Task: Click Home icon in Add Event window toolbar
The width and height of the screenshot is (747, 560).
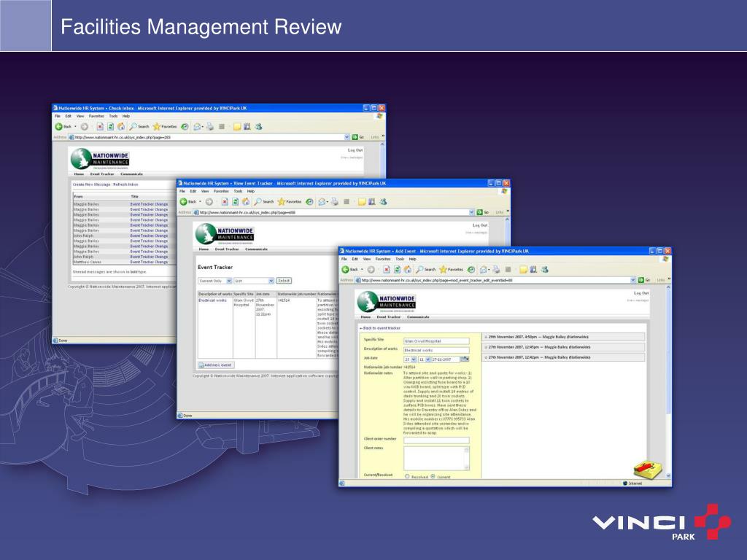Action: click(407, 270)
